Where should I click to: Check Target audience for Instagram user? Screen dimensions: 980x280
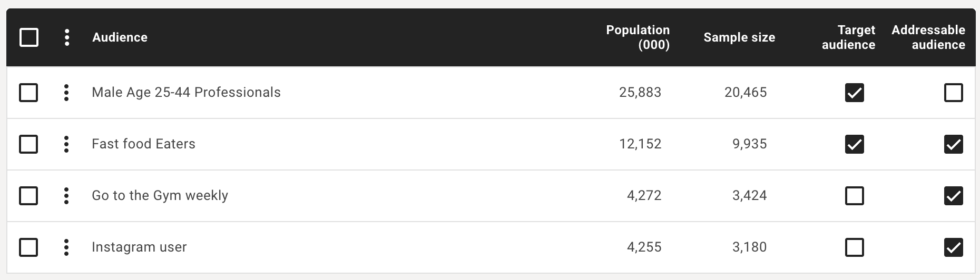pyautogui.click(x=855, y=247)
